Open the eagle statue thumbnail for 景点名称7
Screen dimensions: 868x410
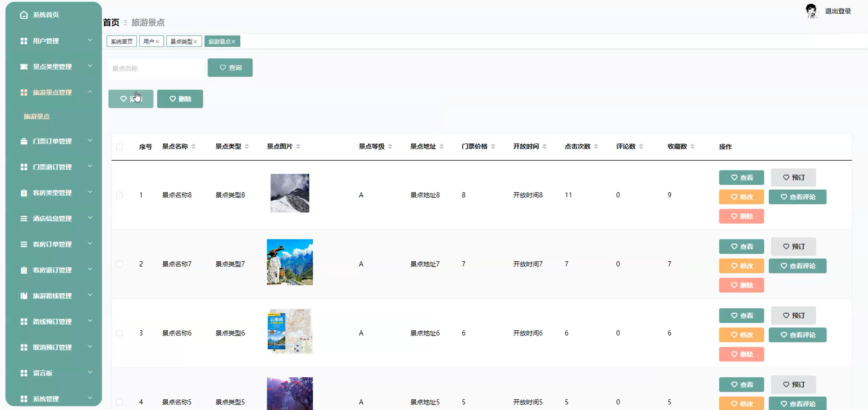pyautogui.click(x=290, y=262)
